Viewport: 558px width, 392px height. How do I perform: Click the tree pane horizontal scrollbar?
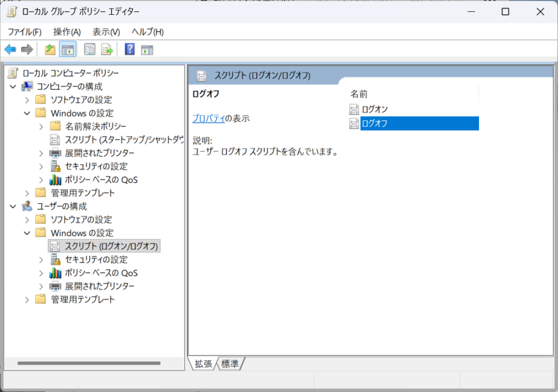[89, 363]
